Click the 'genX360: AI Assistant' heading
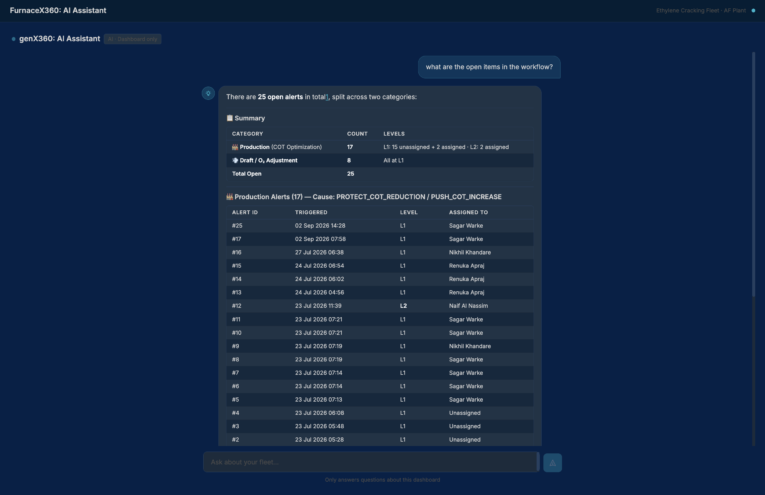 pos(60,39)
